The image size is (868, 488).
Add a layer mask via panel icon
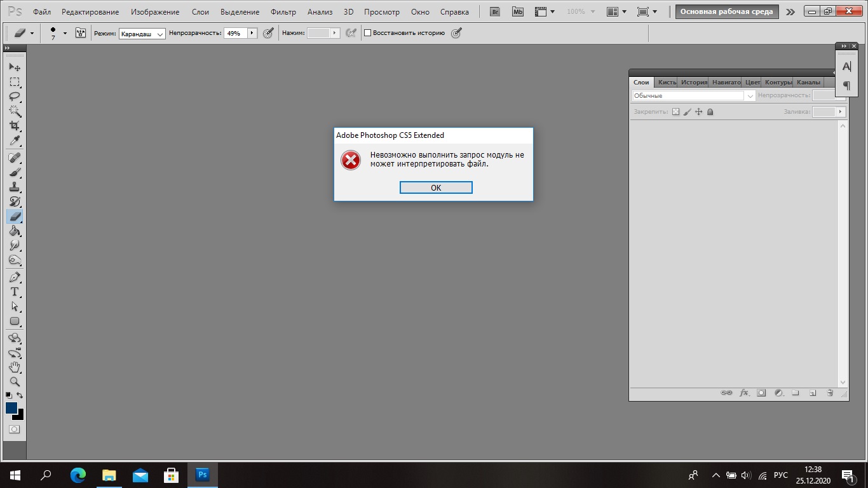(761, 393)
